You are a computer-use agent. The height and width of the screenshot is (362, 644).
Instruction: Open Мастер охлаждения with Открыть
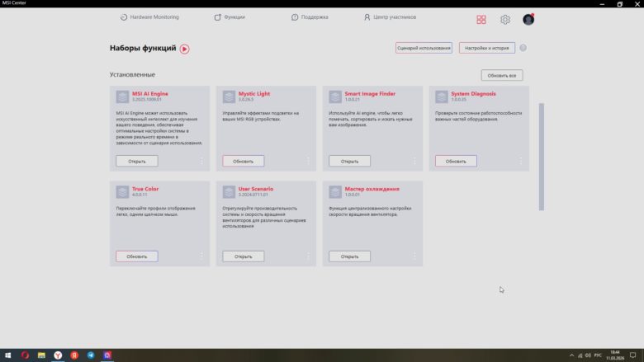pyautogui.click(x=349, y=256)
